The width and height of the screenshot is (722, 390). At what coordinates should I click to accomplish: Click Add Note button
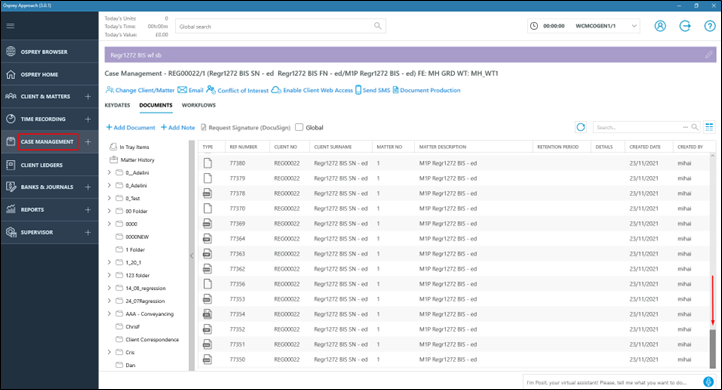point(178,128)
